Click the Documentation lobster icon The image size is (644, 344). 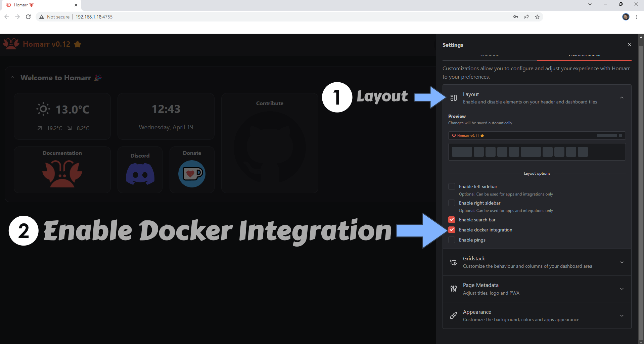62,174
